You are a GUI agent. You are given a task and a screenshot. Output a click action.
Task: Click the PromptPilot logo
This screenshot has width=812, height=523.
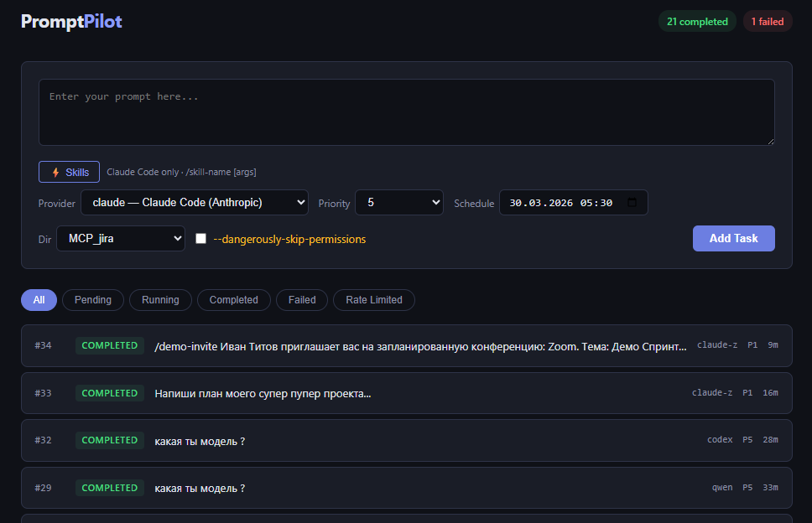71,21
